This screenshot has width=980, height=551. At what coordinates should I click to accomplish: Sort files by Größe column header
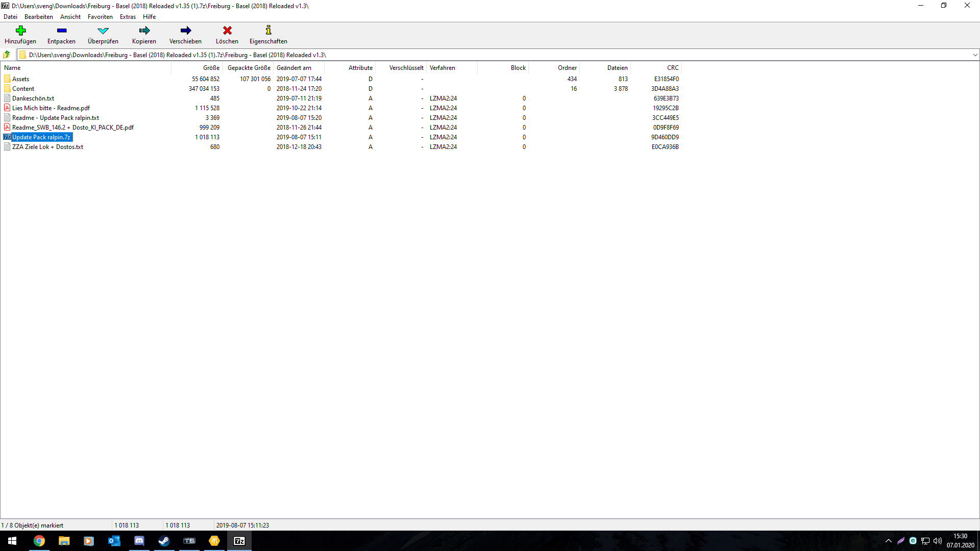click(x=211, y=68)
